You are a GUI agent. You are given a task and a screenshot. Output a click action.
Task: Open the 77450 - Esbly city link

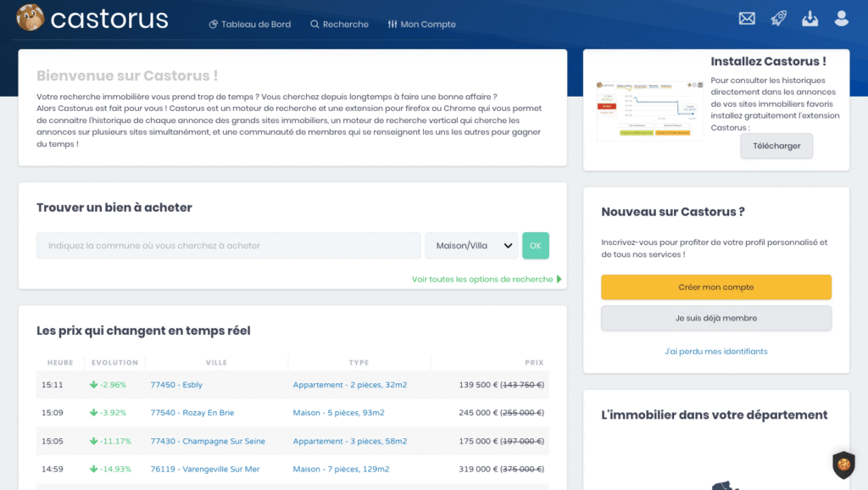coord(175,385)
